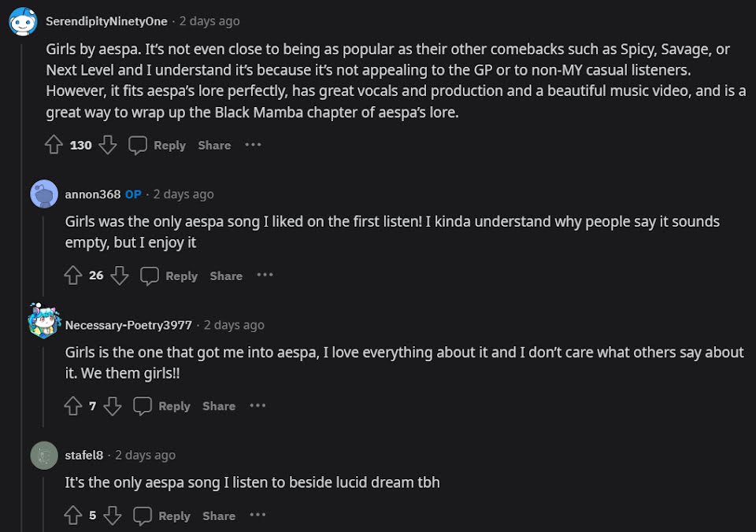Upvote annon368's comment with 26 points

coord(72,275)
